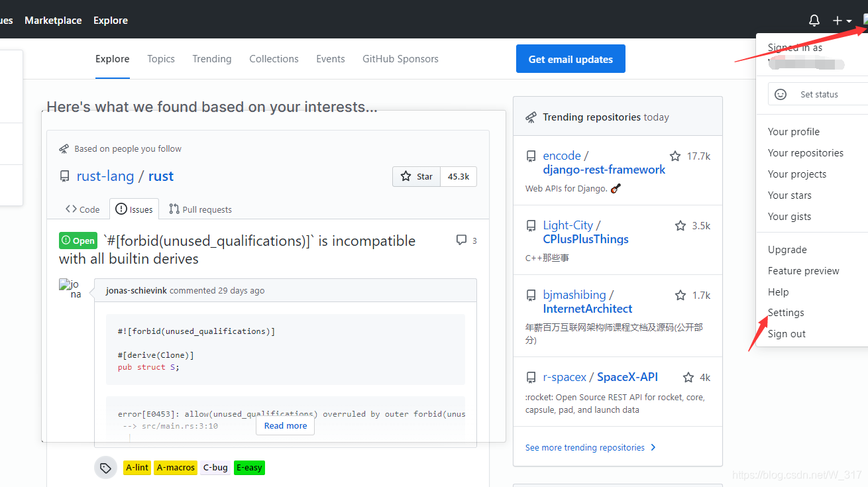Viewport: 868px width, 487px height.
Task: Star the django-rest-framework repository
Action: pos(675,156)
